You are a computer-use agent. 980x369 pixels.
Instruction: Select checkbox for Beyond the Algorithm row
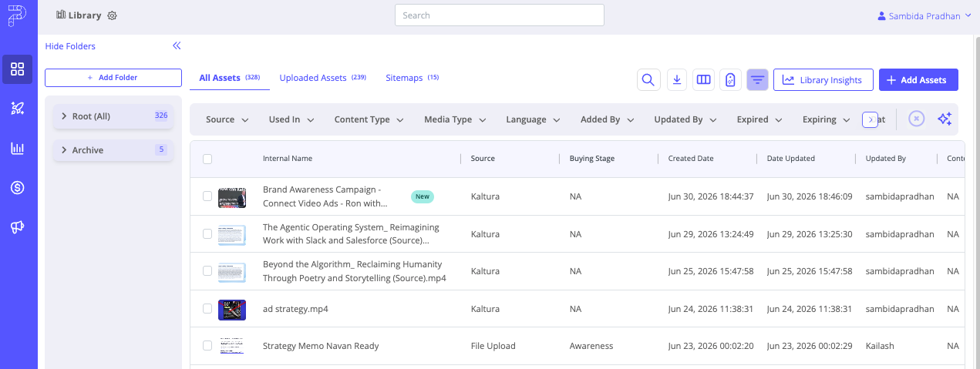pos(207,271)
